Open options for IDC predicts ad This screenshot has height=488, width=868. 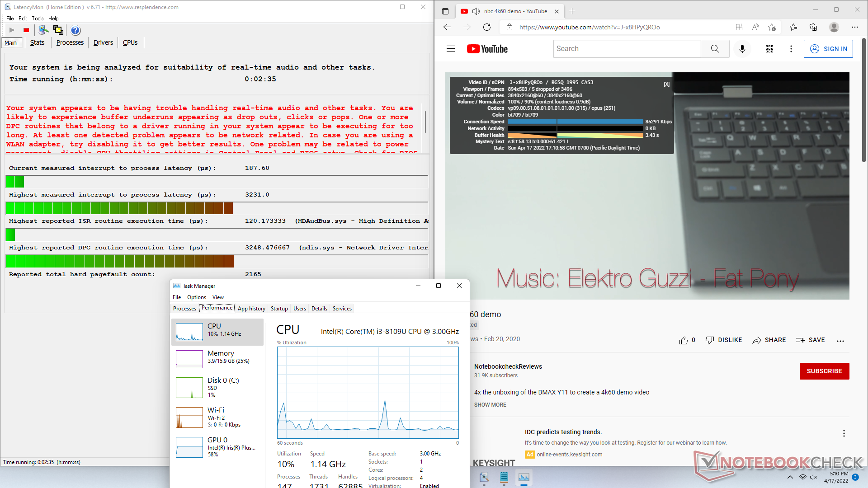click(844, 433)
